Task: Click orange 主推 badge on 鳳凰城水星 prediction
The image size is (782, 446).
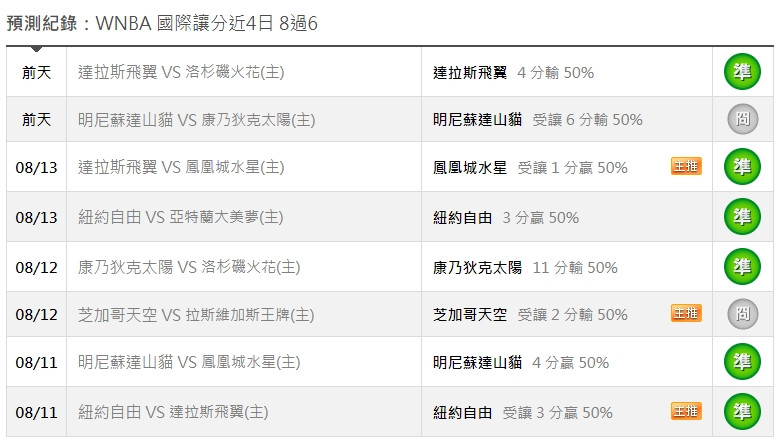Action: tap(686, 166)
